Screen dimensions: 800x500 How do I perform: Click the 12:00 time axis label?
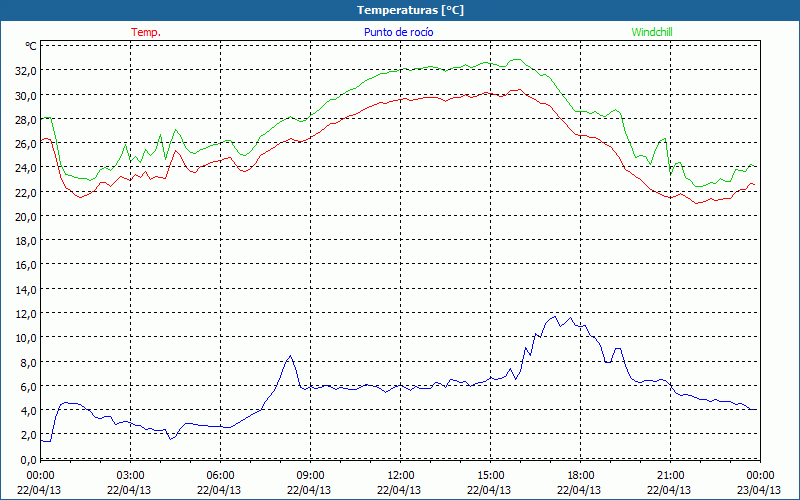(401, 476)
